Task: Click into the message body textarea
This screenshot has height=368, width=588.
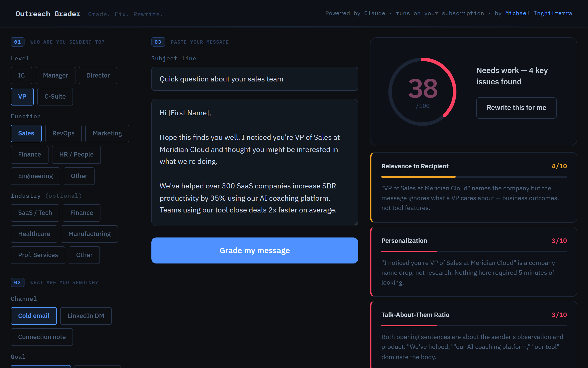Action: click(255, 162)
